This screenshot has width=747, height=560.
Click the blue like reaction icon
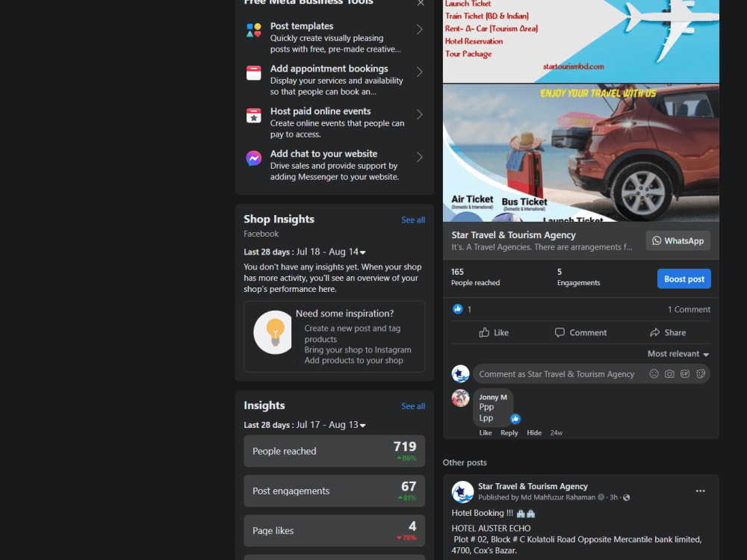point(457,309)
